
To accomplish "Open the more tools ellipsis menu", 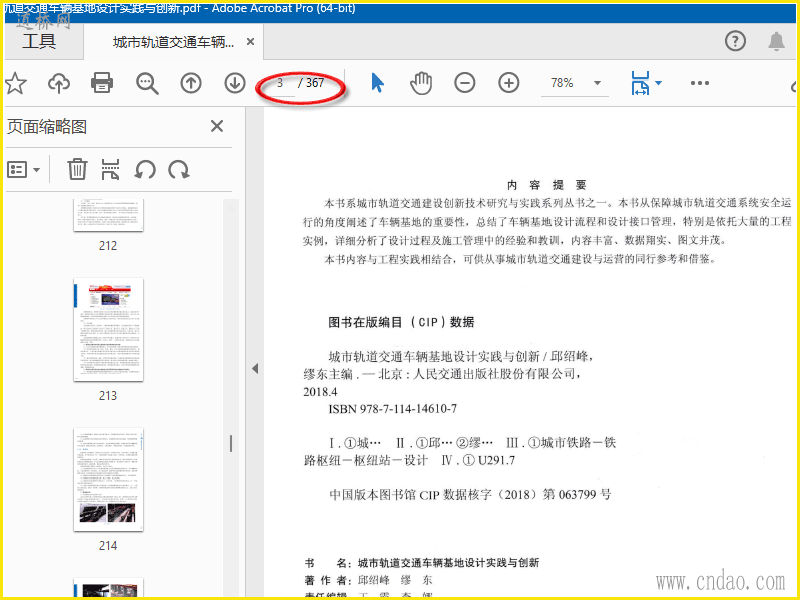I will coord(699,83).
